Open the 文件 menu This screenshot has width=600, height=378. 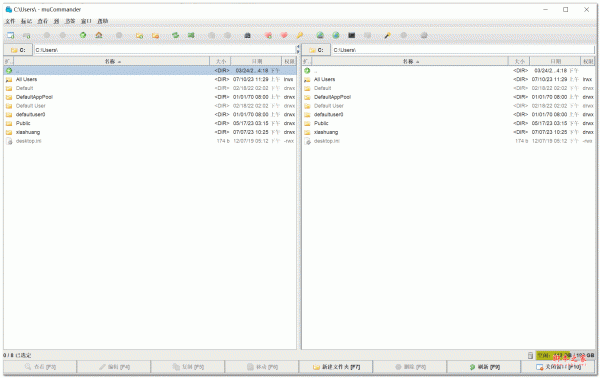tap(10, 21)
